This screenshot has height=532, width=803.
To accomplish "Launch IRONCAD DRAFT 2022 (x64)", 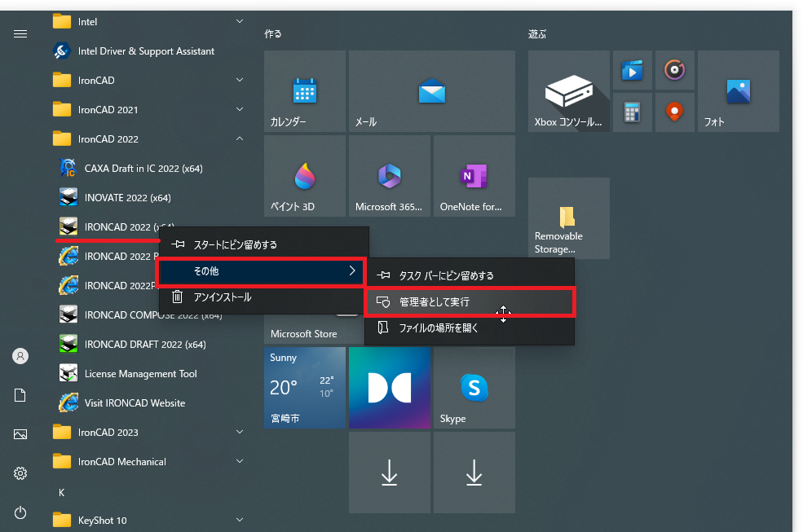I will pyautogui.click(x=145, y=344).
